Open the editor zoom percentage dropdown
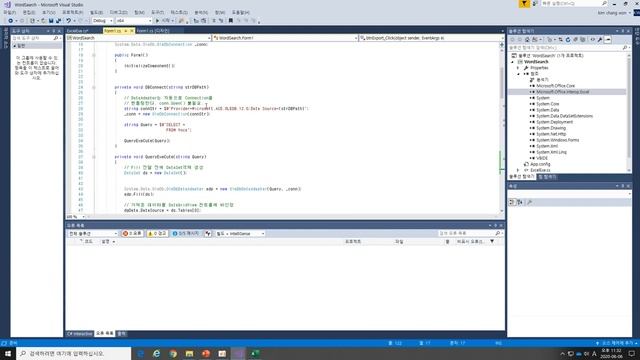This screenshot has width=640, height=360. pyautogui.click(x=76, y=217)
